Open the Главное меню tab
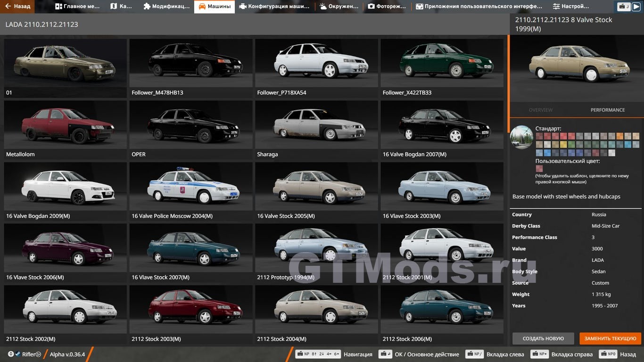The width and height of the screenshot is (644, 362). click(x=78, y=7)
